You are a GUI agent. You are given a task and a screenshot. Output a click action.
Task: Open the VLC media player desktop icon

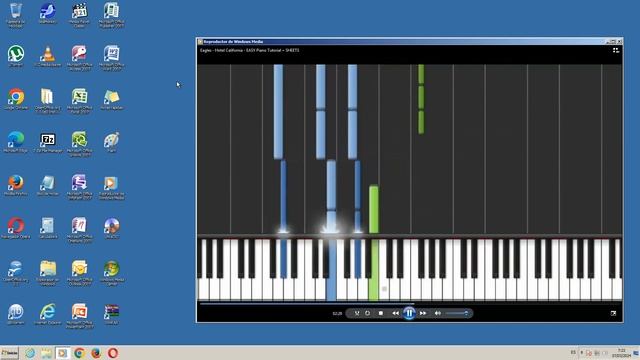(47, 56)
